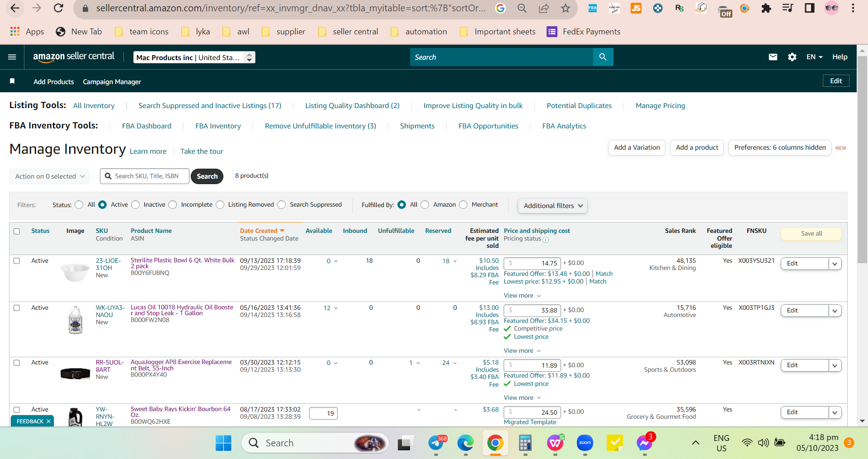The height and width of the screenshot is (459, 868).
Task: Open Preferences: 6 columns hidden
Action: tap(780, 147)
